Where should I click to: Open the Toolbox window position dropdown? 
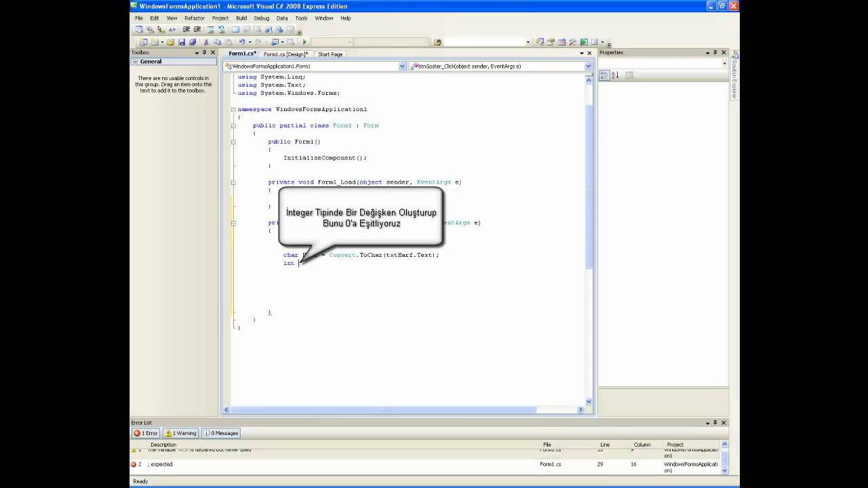coord(197,53)
